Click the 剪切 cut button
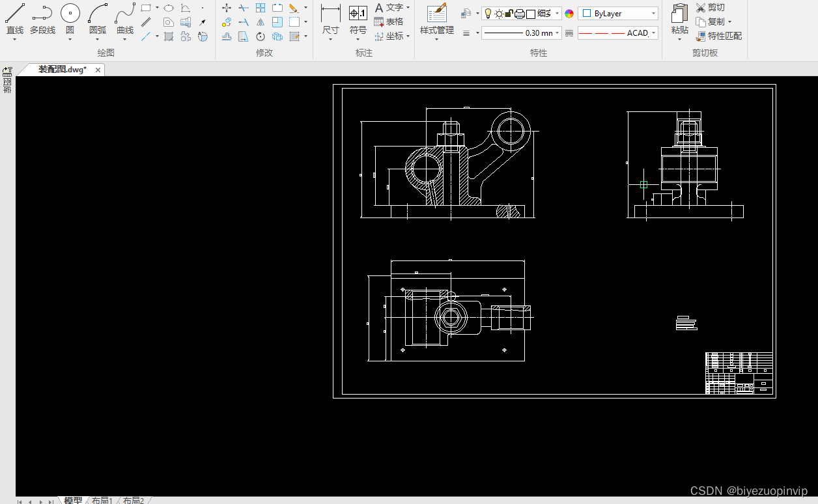Viewport: 818px width, 504px height. pyautogui.click(x=710, y=7)
